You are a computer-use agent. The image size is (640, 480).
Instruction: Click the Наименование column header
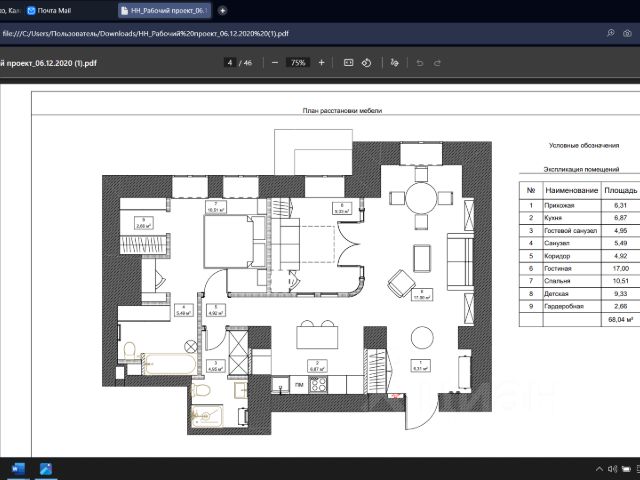click(571, 190)
